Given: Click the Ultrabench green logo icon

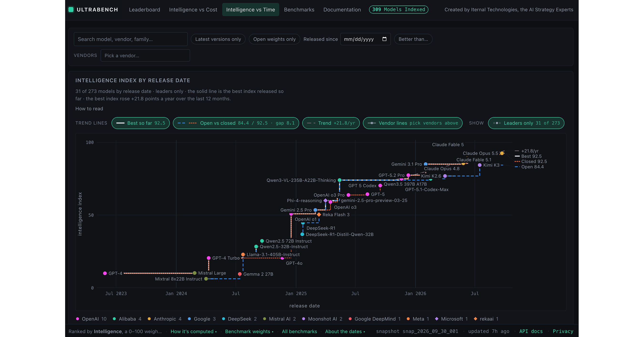Looking at the screenshot, I should coord(71,10).
